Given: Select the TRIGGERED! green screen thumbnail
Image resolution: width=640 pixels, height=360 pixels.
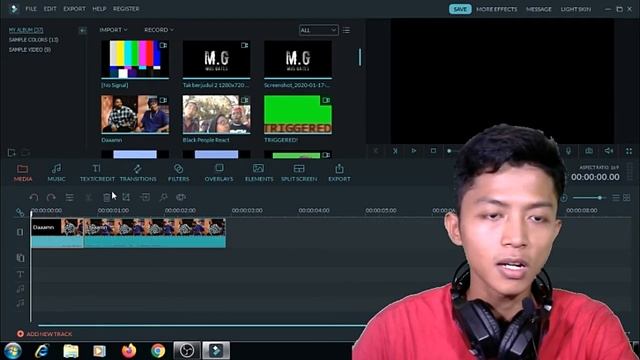Looking at the screenshot, I should (x=298, y=114).
